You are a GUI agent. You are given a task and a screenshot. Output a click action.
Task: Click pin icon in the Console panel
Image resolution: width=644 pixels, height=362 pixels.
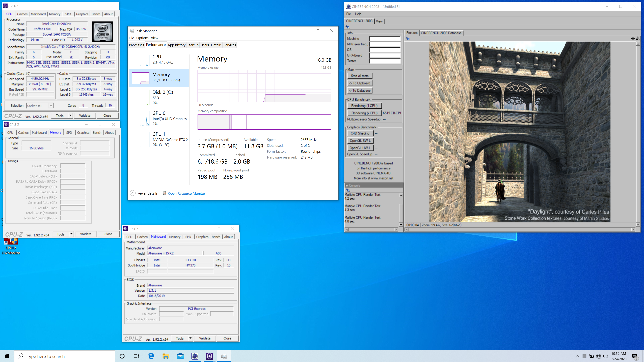[x=348, y=190]
